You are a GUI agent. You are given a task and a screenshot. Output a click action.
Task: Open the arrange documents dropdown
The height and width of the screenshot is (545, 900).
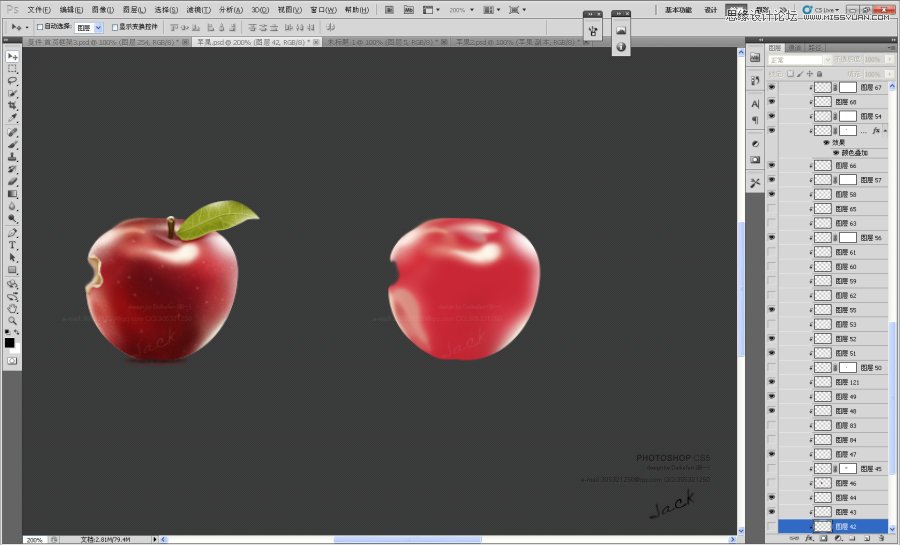click(x=491, y=10)
